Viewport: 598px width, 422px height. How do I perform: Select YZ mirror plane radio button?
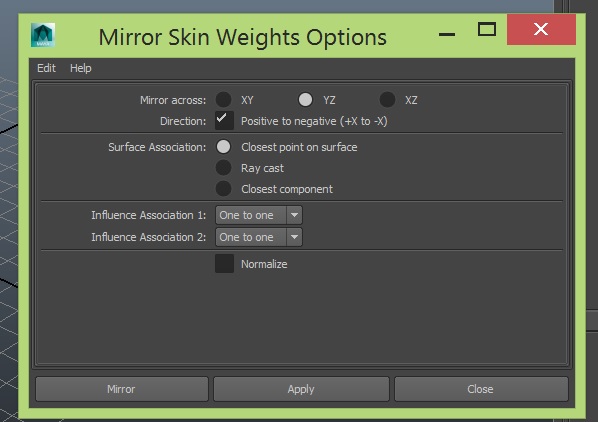coord(305,100)
